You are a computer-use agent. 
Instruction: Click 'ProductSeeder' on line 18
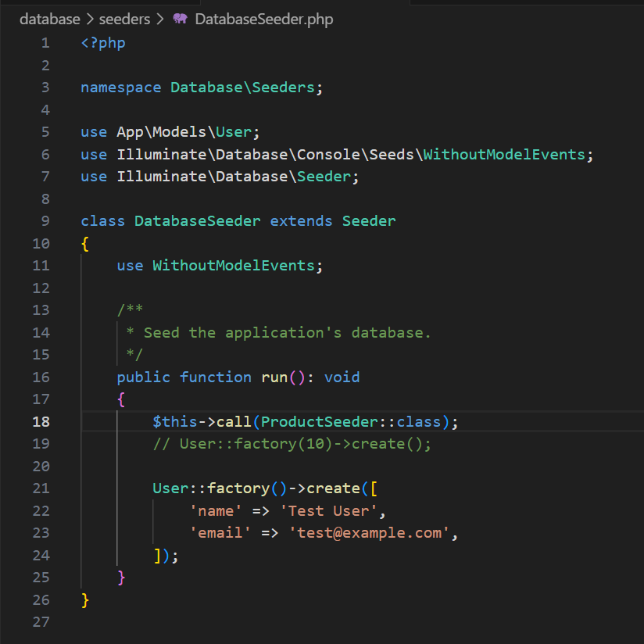(x=319, y=421)
